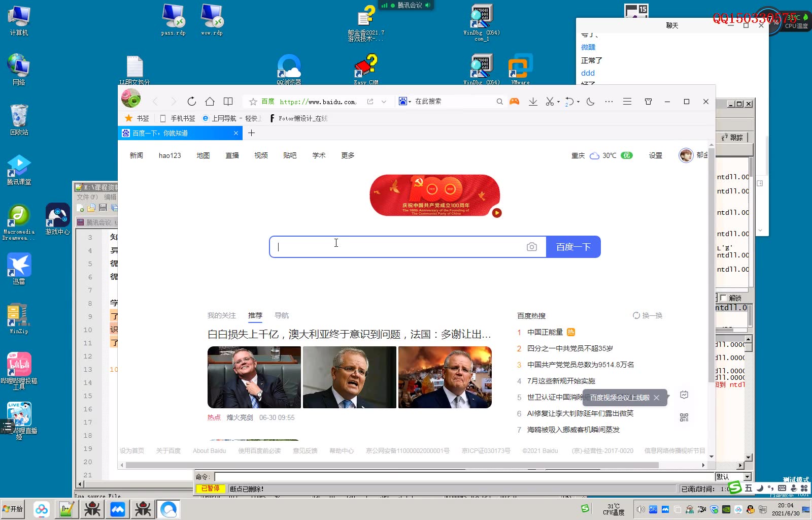Image resolution: width=812 pixels, height=520 pixels.
Task: Toggle 五笔 input mode on Sogou bar
Action: click(748, 487)
